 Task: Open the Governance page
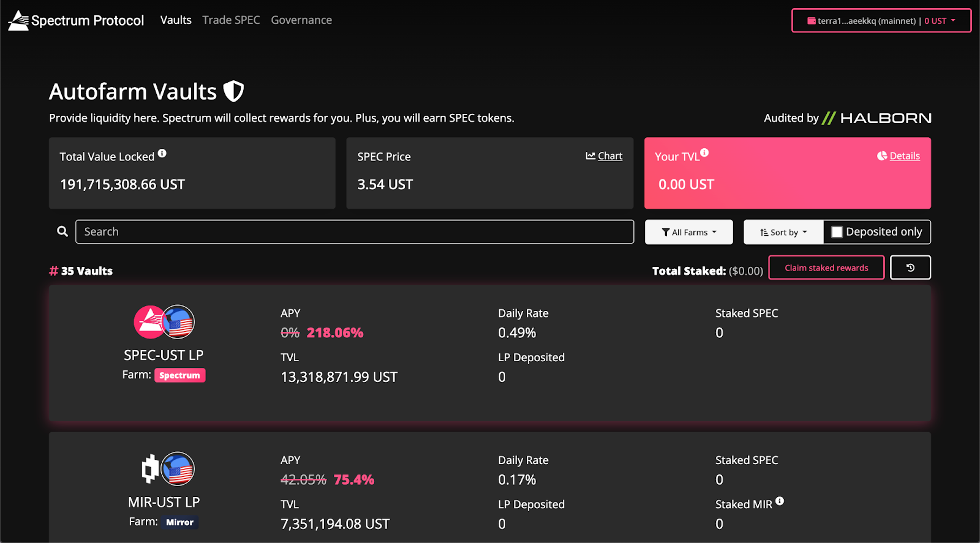(x=301, y=20)
